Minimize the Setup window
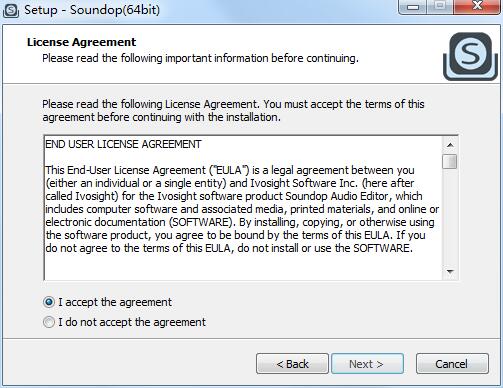The image size is (503, 388). click(x=413, y=7)
